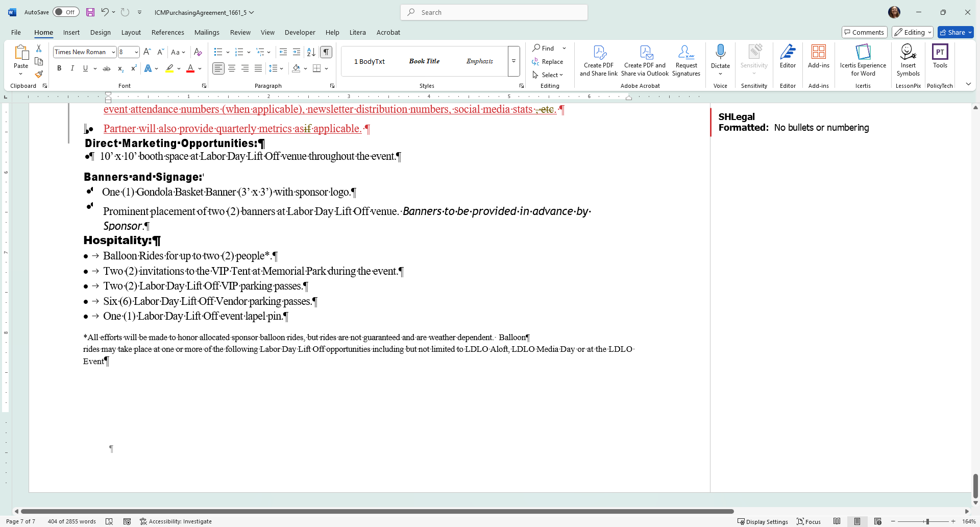Align text to the left
Screen dimensions: 980x527
pyautogui.click(x=218, y=68)
